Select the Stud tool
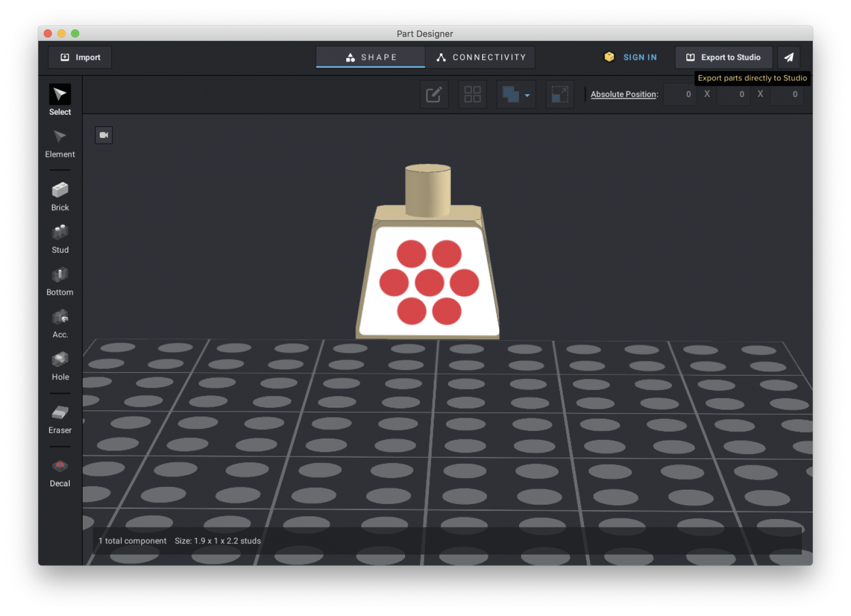 (60, 239)
